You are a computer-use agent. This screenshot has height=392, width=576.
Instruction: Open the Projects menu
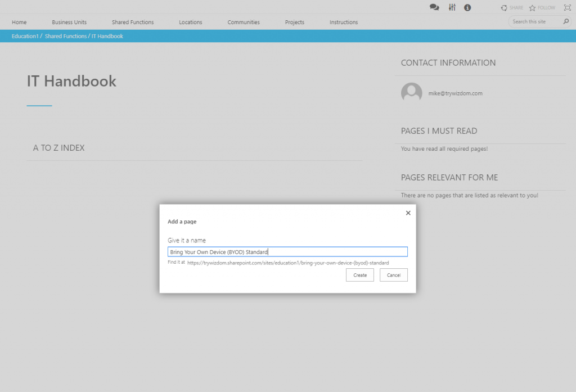pyautogui.click(x=295, y=22)
